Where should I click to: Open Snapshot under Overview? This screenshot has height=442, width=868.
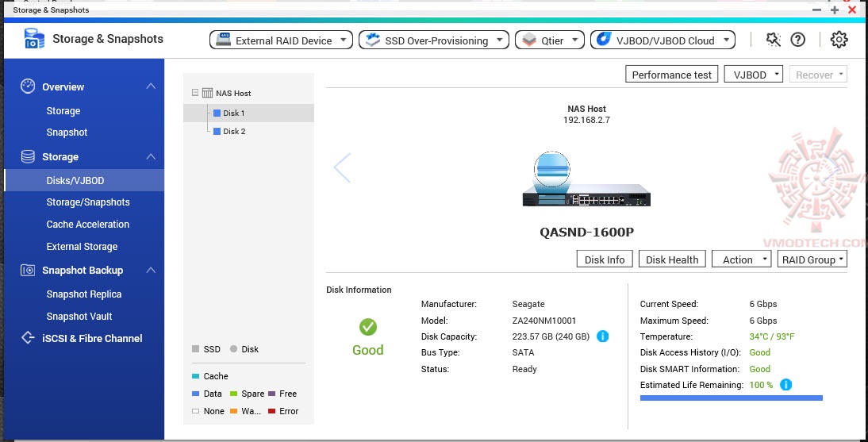click(67, 133)
